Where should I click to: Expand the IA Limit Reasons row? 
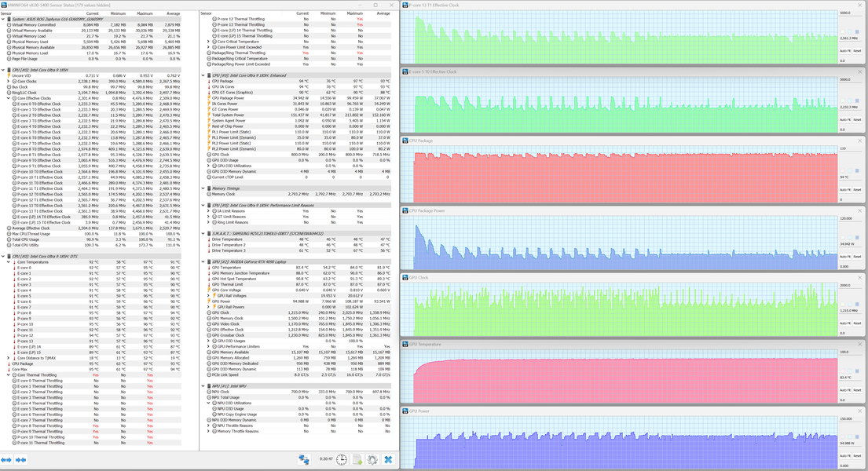[208, 211]
